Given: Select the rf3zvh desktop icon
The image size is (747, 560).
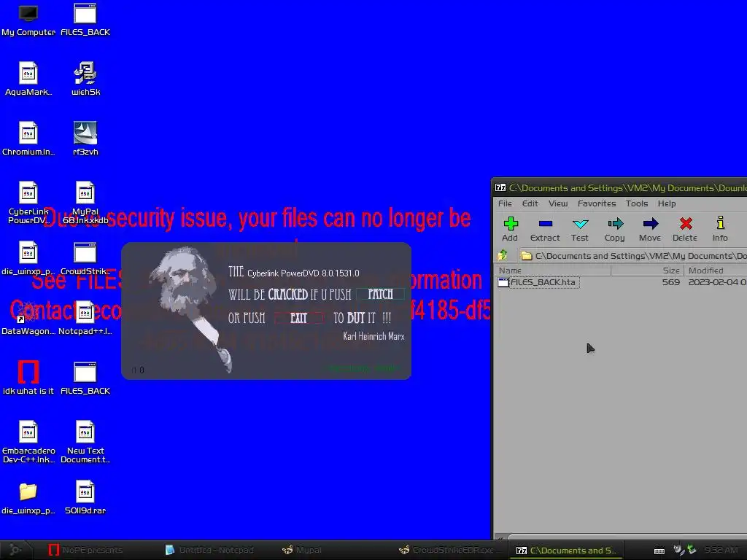Looking at the screenshot, I should 85,139.
